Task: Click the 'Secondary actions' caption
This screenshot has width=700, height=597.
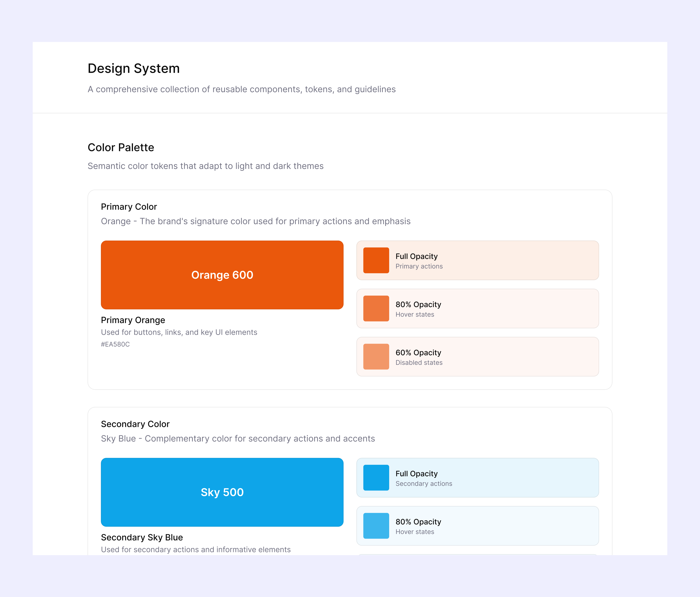Action: [x=424, y=484]
